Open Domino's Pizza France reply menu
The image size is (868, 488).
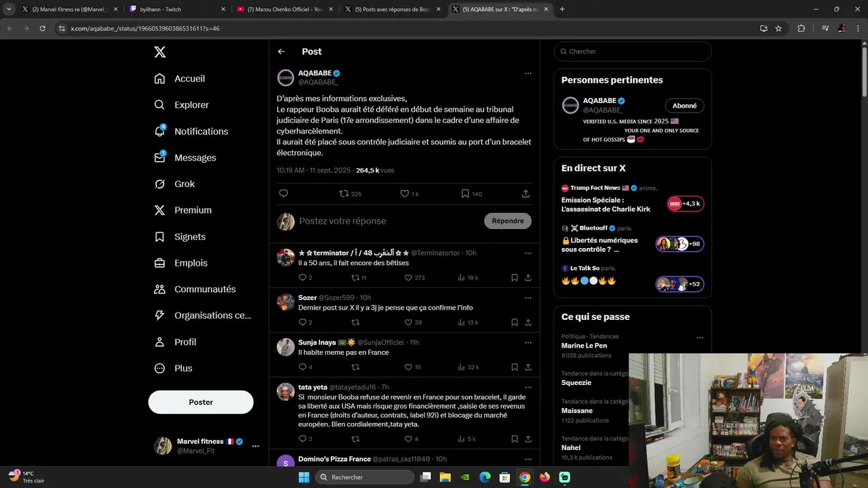[528, 459]
